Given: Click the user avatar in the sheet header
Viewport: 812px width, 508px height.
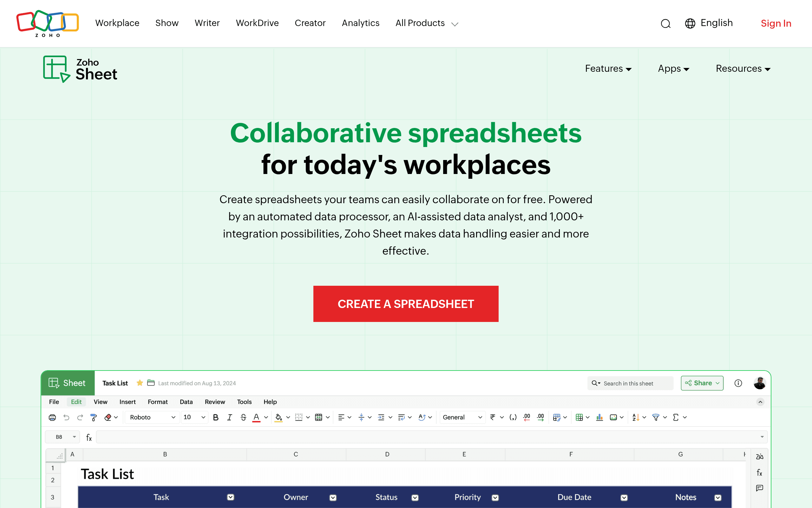Looking at the screenshot, I should [x=760, y=383].
